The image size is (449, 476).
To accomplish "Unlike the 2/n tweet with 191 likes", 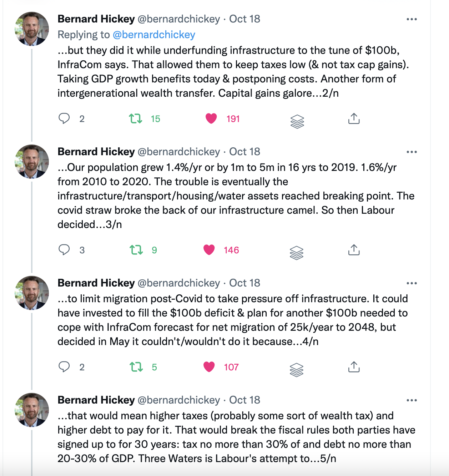I will point(211,118).
